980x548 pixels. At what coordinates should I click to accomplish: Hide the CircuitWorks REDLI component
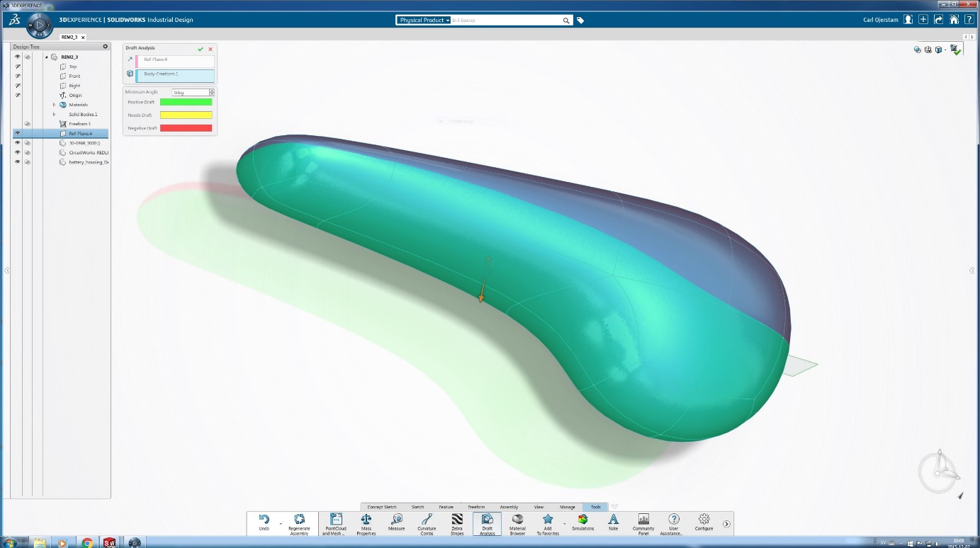(x=17, y=152)
